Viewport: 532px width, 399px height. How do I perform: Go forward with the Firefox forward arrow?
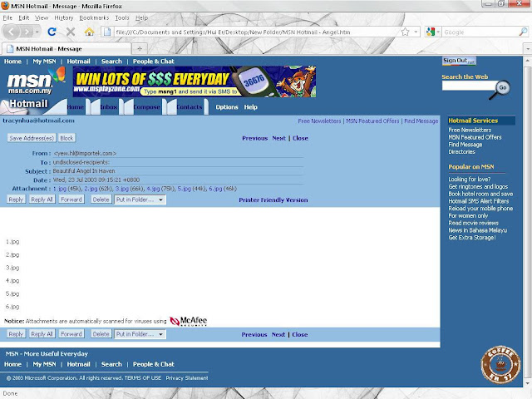(26, 32)
